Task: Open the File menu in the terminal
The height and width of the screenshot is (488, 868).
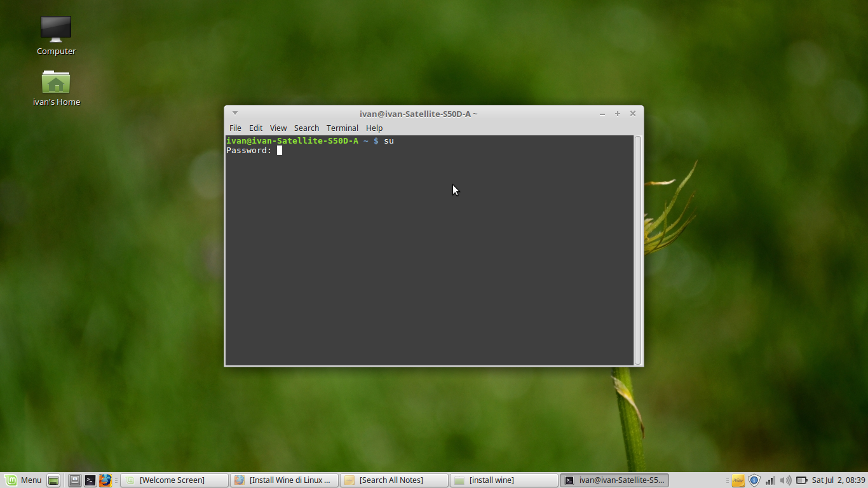Action: (235, 128)
